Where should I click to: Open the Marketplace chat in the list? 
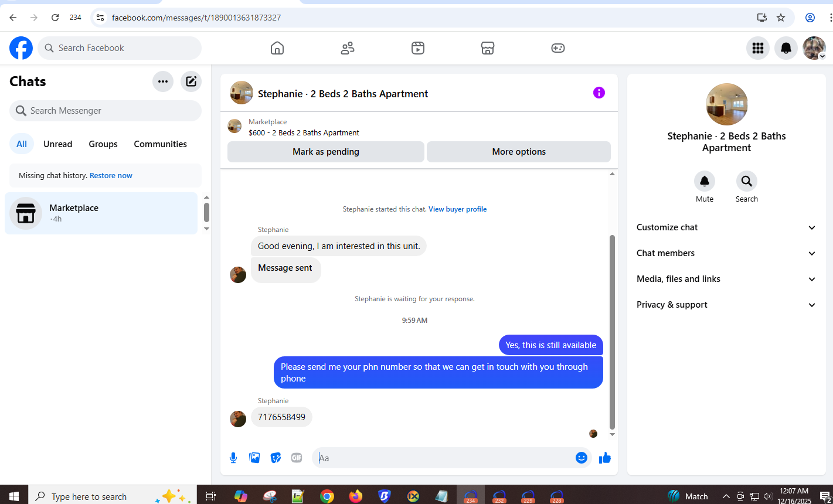101,213
